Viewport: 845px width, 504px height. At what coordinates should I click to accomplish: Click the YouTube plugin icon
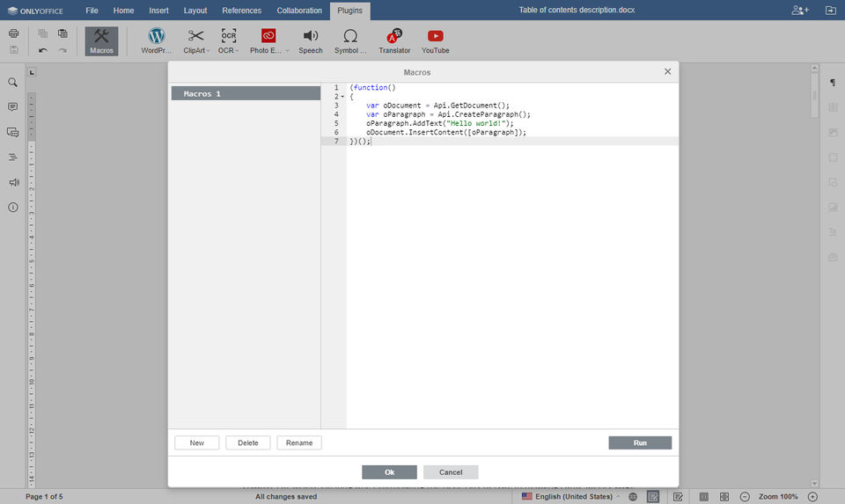pyautogui.click(x=435, y=40)
